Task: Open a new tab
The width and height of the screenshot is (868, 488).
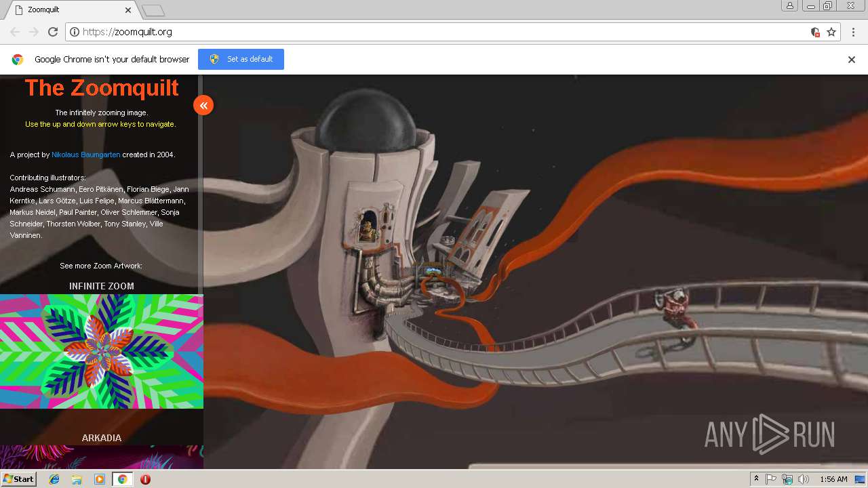Action: click(x=153, y=10)
